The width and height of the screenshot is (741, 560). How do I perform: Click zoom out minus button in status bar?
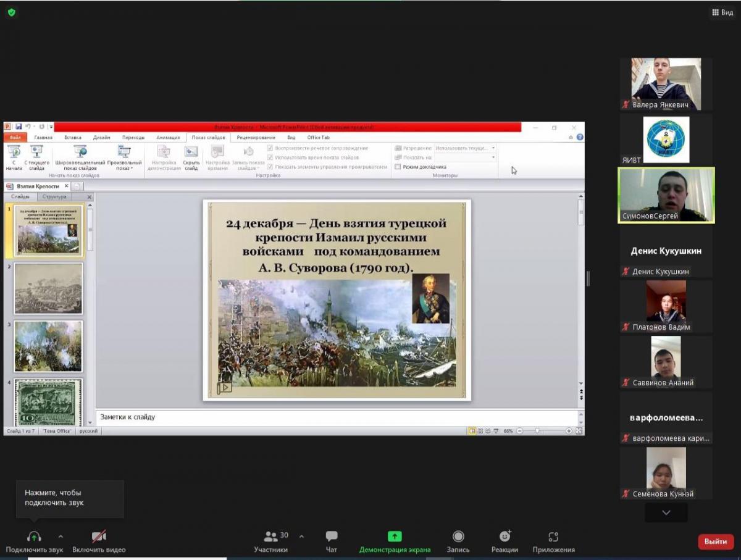[x=520, y=431]
